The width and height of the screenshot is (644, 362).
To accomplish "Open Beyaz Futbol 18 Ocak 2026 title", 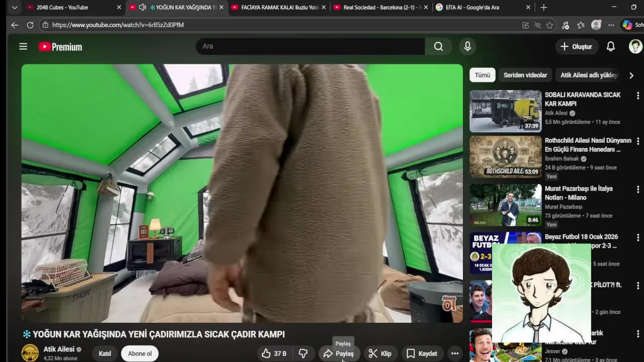I will point(581,237).
